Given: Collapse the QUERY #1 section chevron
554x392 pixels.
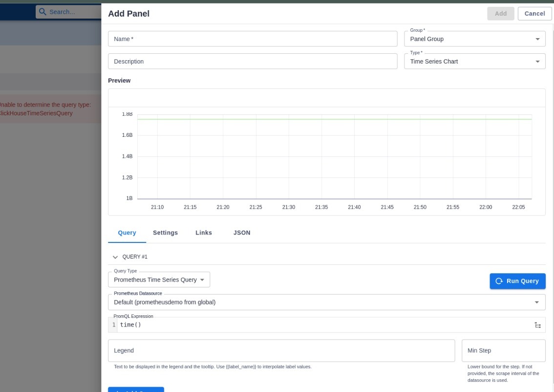Looking at the screenshot, I should coord(115,257).
